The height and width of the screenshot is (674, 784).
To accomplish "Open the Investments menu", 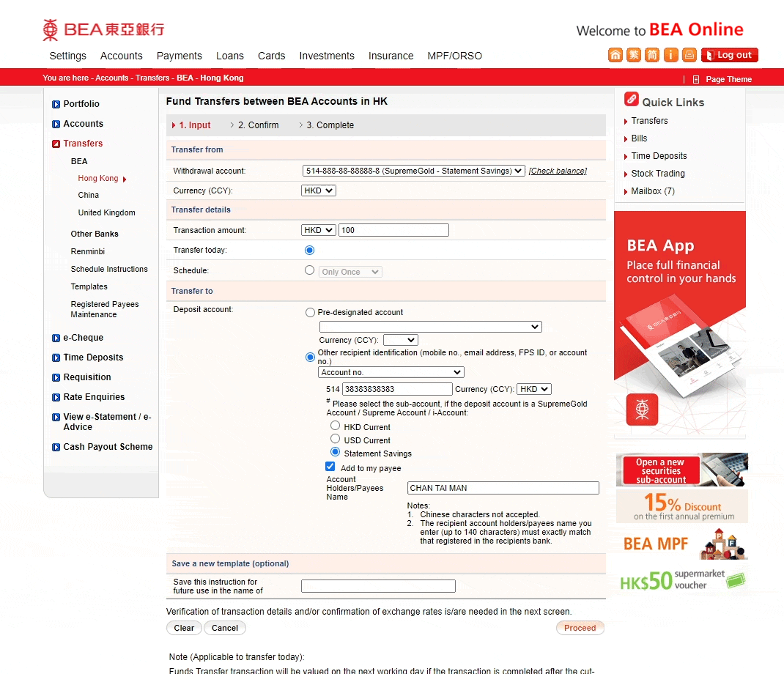I will tap(327, 56).
